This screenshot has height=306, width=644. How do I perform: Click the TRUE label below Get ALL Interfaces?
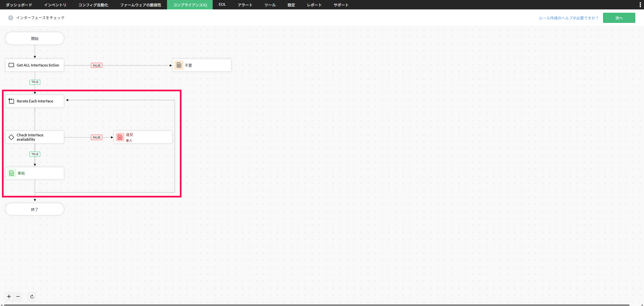tap(35, 82)
